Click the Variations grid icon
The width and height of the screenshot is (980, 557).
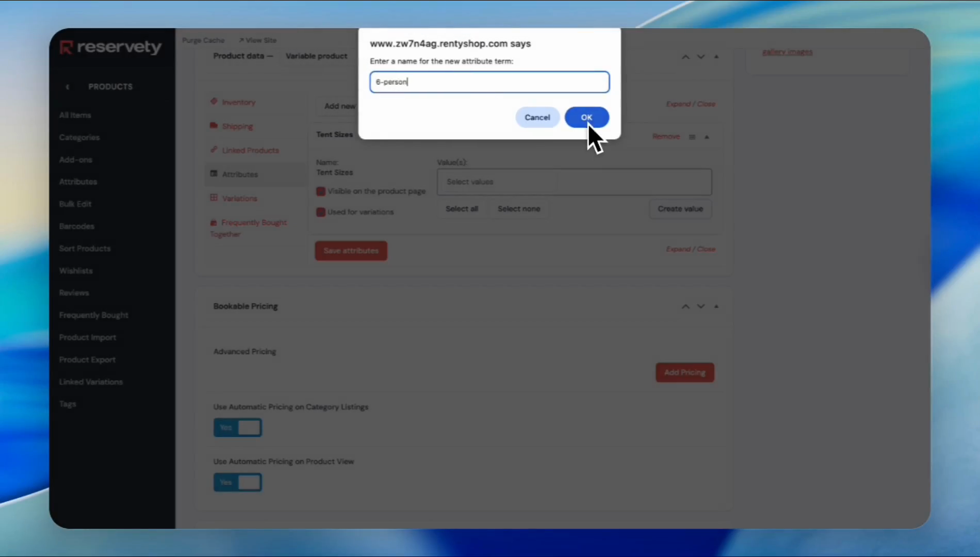214,198
